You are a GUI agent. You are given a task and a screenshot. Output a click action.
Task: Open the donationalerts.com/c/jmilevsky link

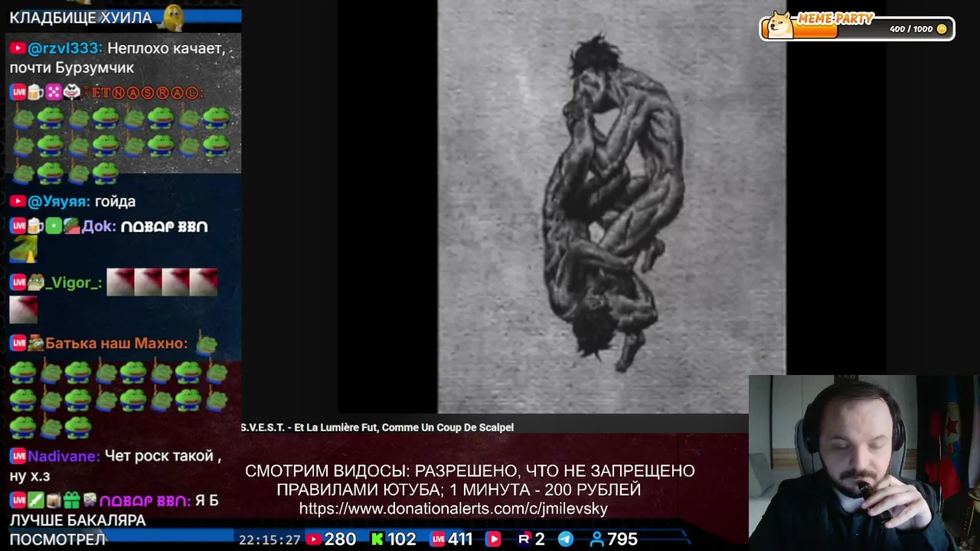coord(453,509)
